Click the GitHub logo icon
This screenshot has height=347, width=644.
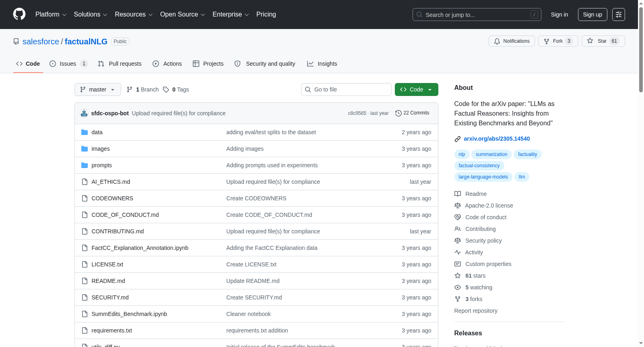pyautogui.click(x=19, y=14)
